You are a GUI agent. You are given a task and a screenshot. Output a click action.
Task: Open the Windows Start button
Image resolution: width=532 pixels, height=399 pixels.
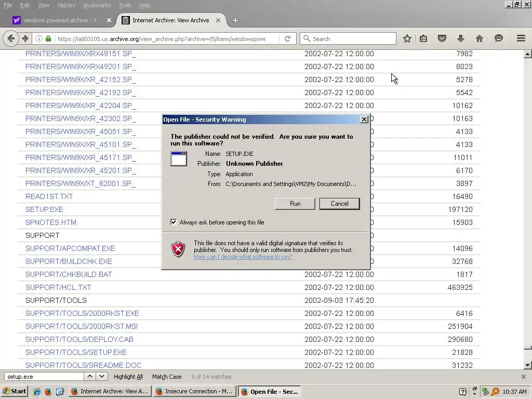(15, 392)
